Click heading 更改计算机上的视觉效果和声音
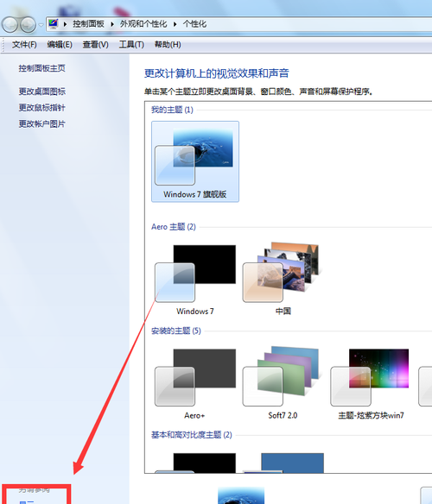This screenshot has height=504, width=432. (216, 73)
